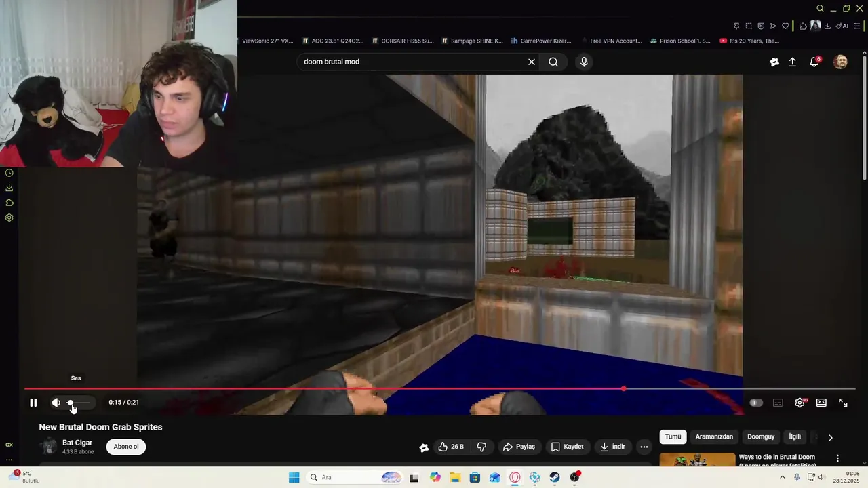Open the more actions ellipsis menu
Screen dimensions: 868x488
point(644,447)
